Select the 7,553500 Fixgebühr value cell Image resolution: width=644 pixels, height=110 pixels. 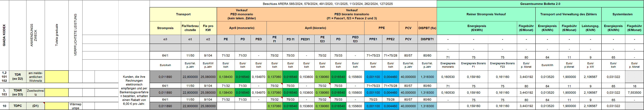(x=634, y=92)
